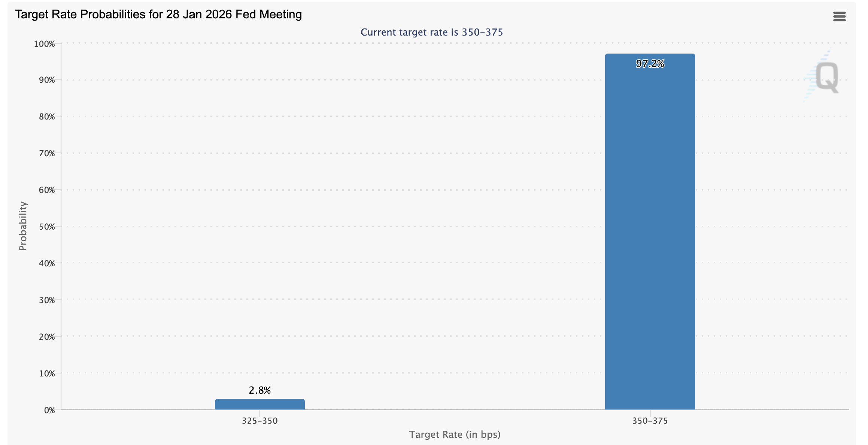Click the 50% gridline label
This screenshot has height=445, width=868.
(48, 226)
